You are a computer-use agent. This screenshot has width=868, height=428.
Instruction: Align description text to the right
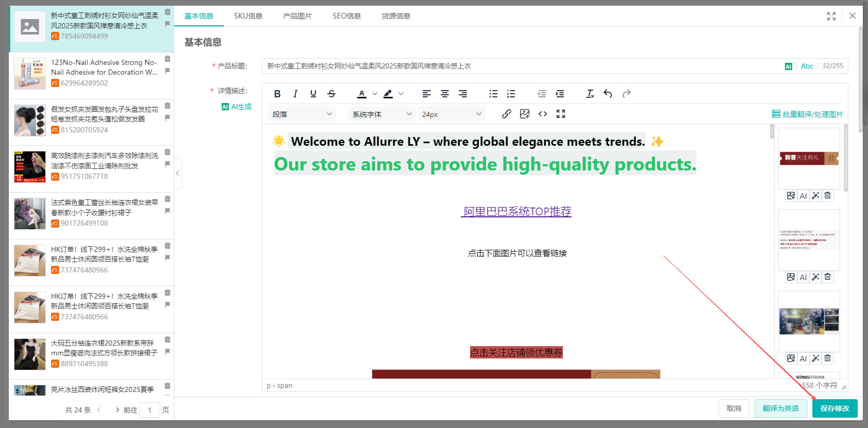(x=463, y=94)
